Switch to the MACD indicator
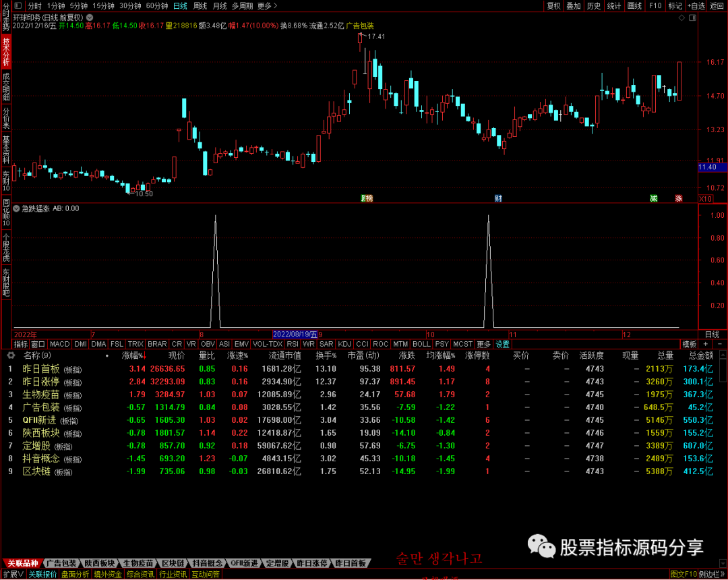 (59, 344)
